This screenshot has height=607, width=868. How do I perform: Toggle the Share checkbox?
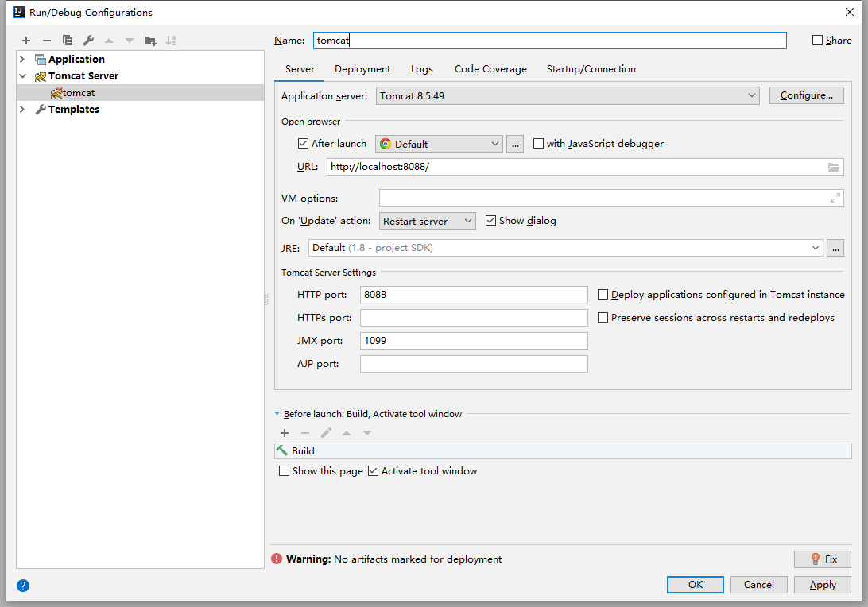[x=817, y=40]
